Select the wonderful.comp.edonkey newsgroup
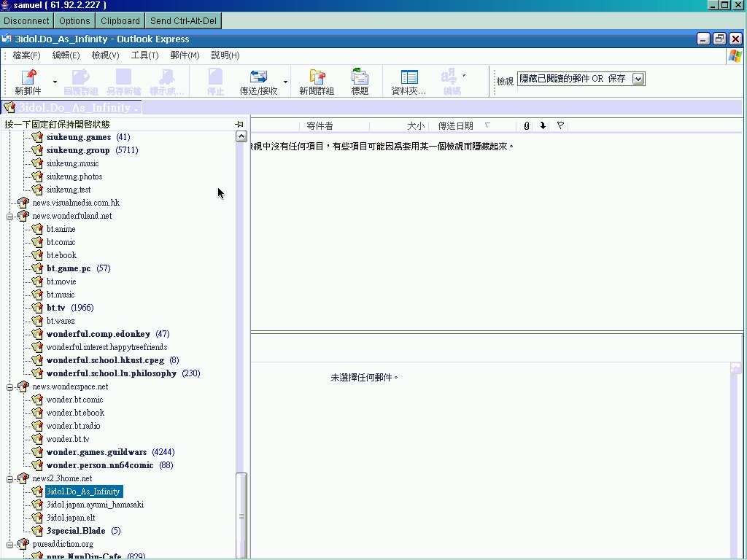 98,334
